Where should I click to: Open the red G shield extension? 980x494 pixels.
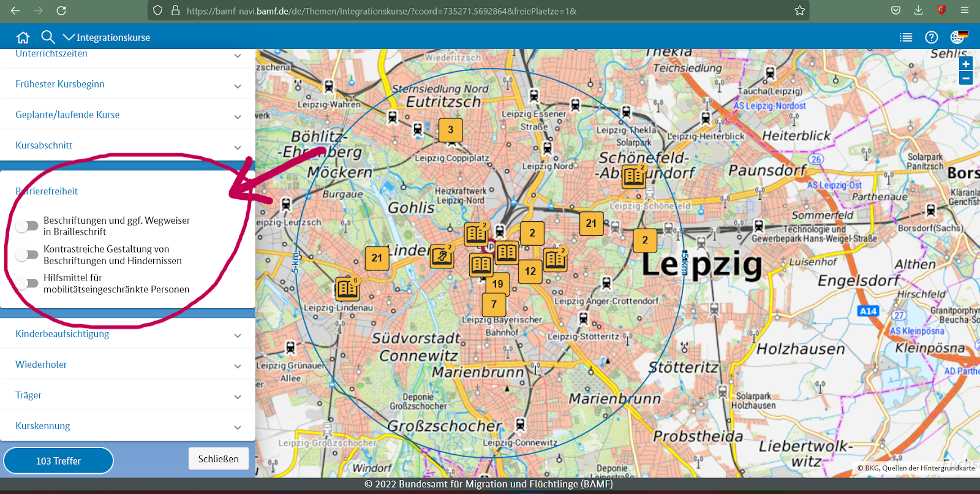941,10
